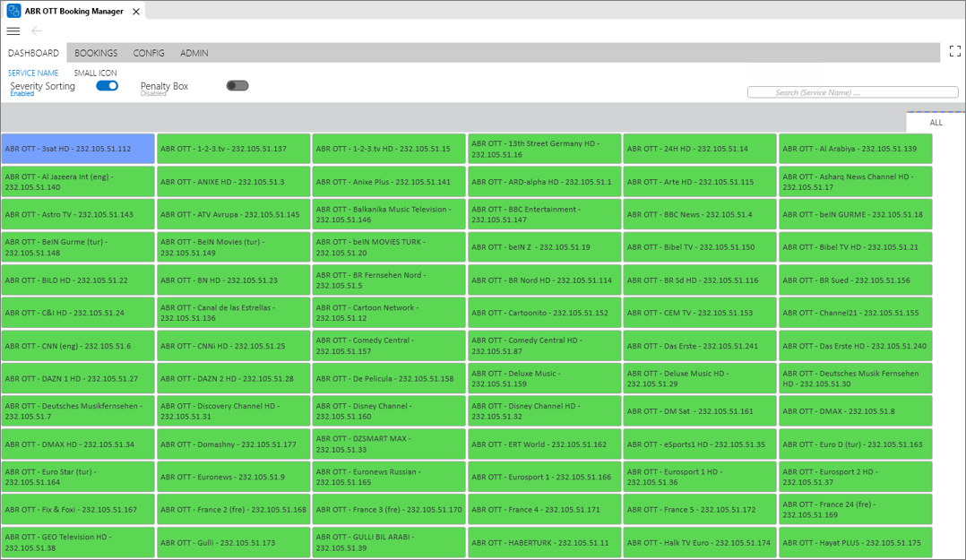Select the DAZN 1 HD tile
Image resolution: width=966 pixels, height=560 pixels.
(x=78, y=378)
